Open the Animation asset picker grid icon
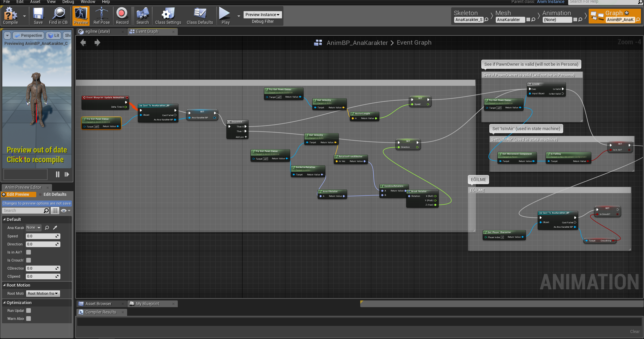Image resolution: width=644 pixels, height=339 pixels. (575, 20)
